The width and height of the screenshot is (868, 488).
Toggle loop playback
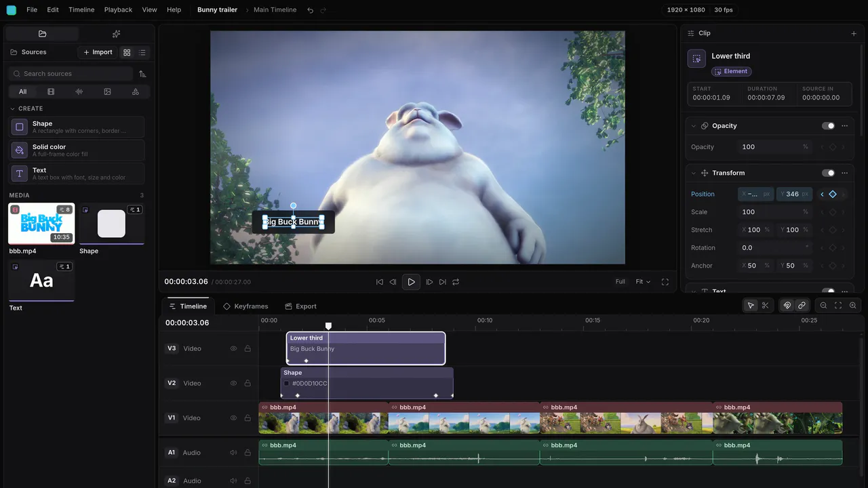coord(456,282)
